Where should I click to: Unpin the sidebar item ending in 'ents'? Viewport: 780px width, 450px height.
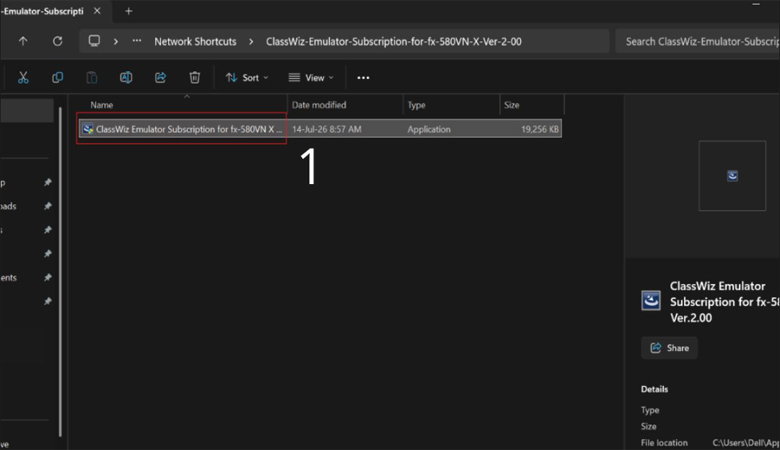click(x=48, y=277)
